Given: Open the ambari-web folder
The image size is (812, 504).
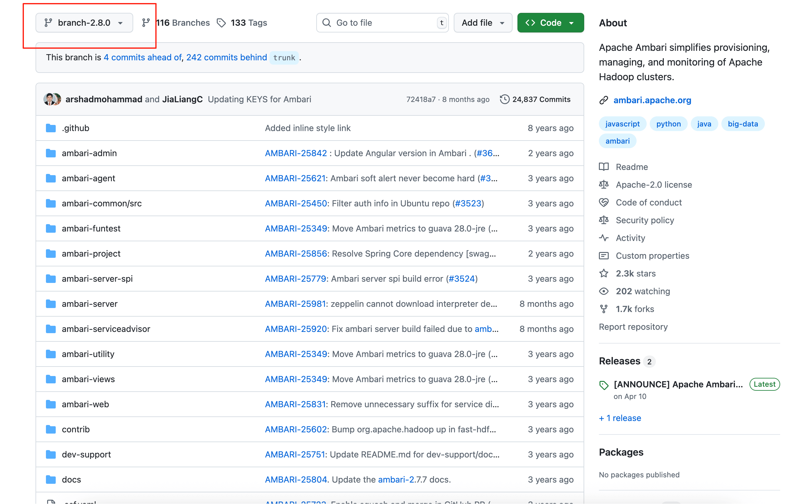Looking at the screenshot, I should point(85,404).
